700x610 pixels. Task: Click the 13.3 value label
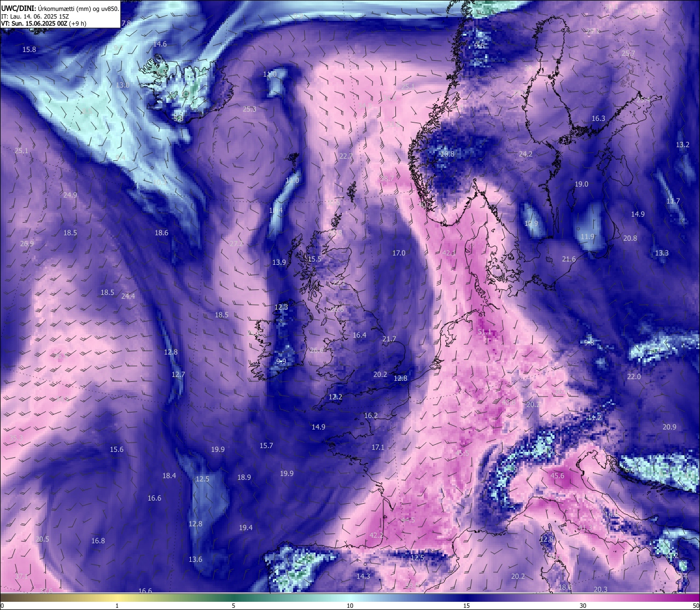[x=662, y=253]
